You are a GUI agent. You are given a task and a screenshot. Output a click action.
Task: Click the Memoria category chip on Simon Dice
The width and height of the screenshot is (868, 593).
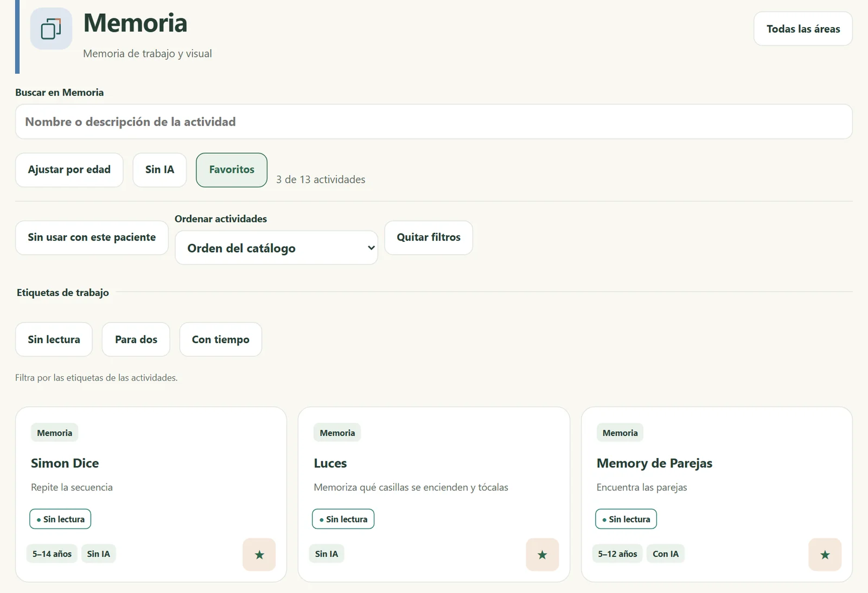[x=55, y=433]
